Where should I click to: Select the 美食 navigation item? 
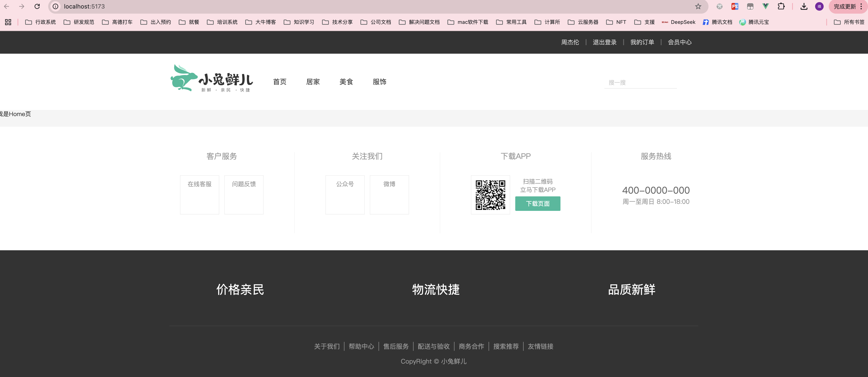click(346, 82)
